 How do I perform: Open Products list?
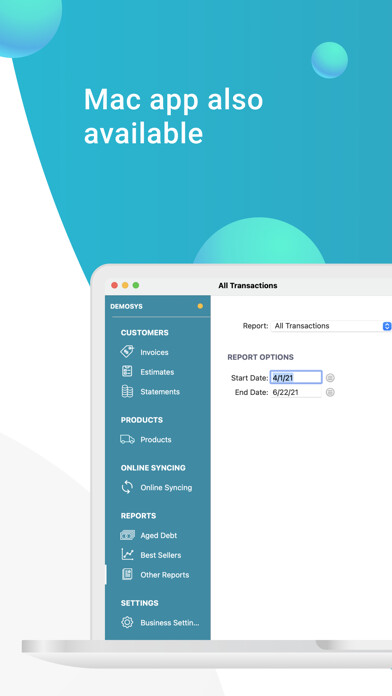point(156,439)
